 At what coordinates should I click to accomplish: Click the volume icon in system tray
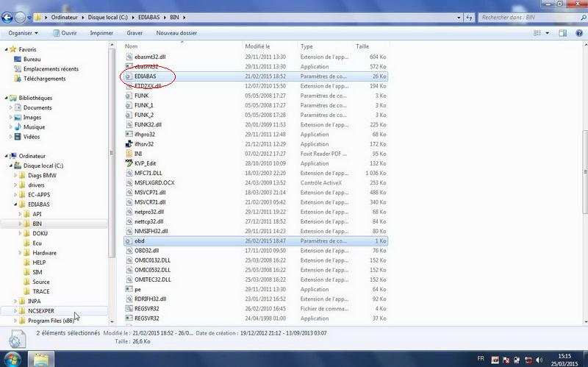539,360
